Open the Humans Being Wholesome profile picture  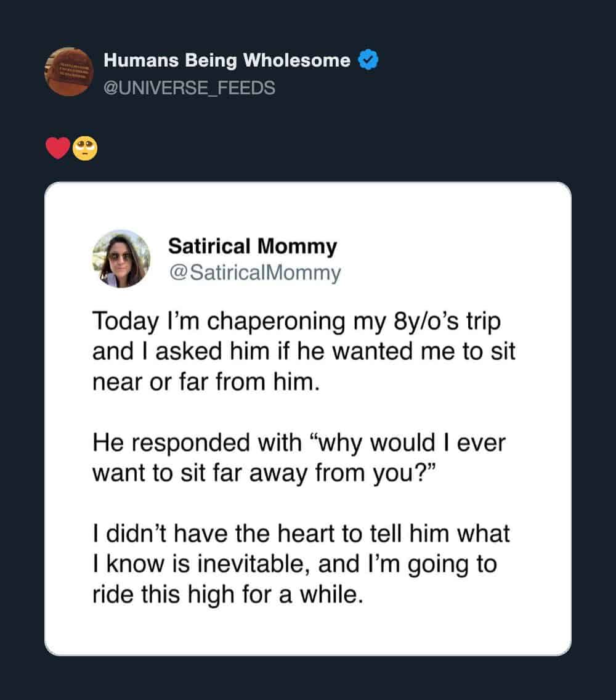pos(69,72)
